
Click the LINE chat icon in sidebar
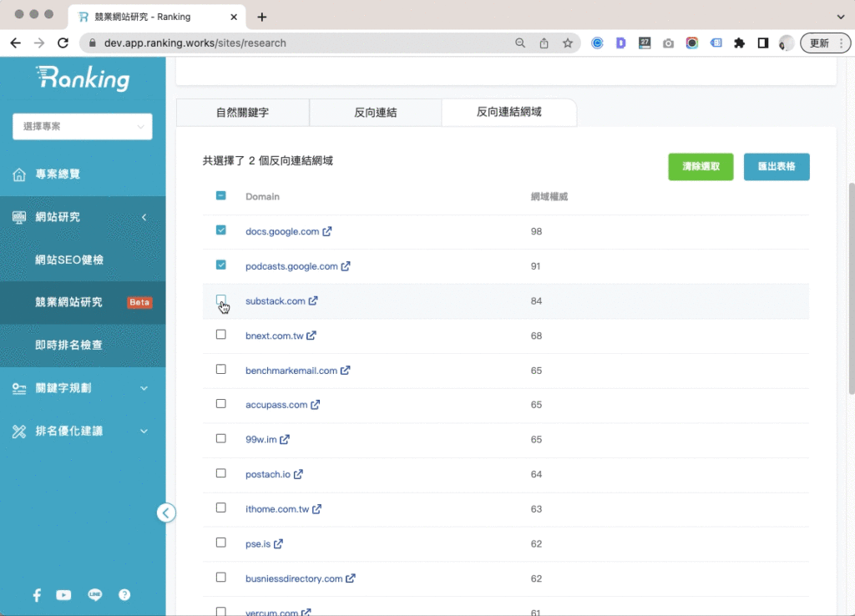click(x=95, y=595)
